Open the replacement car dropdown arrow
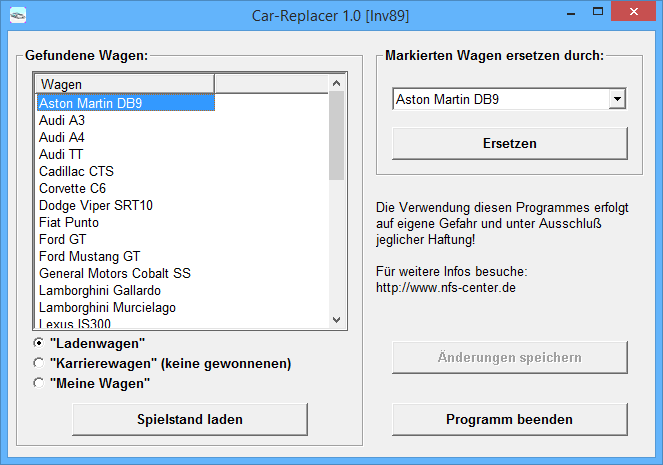This screenshot has height=465, width=663. coord(616,100)
